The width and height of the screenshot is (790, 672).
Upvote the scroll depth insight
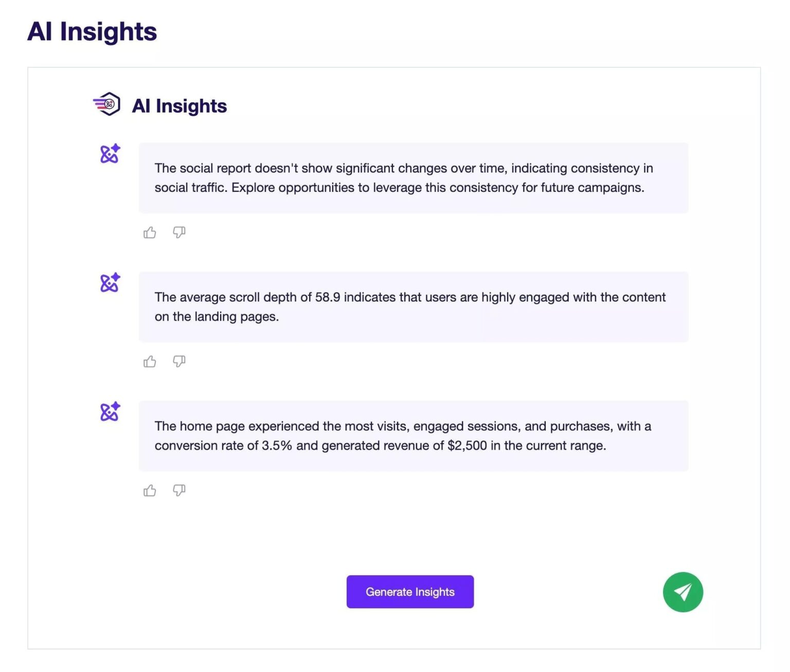coord(150,362)
